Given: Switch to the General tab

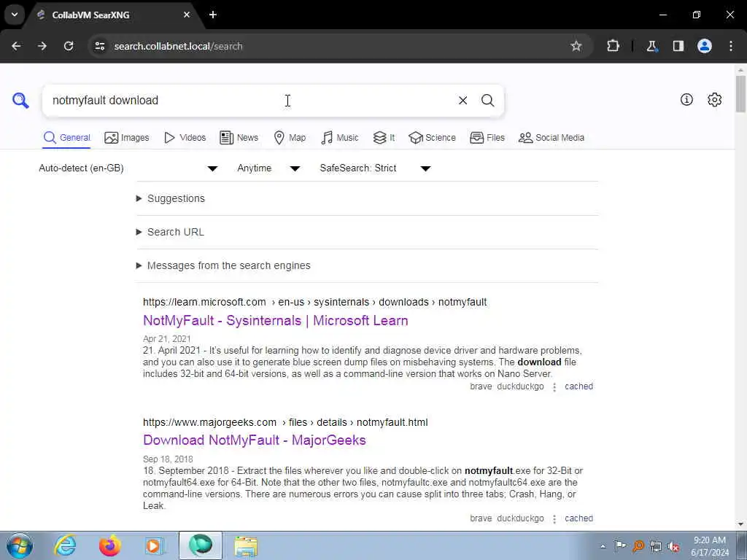Looking at the screenshot, I should pyautogui.click(x=66, y=138).
